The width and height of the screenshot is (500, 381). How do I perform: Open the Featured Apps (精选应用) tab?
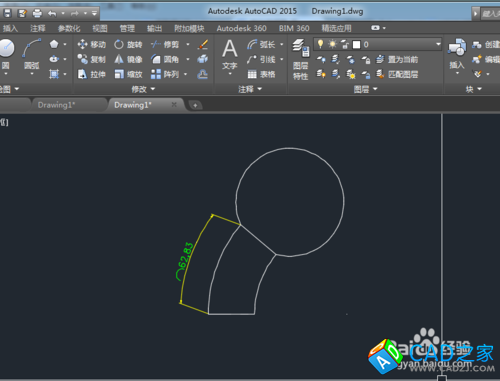pos(336,28)
